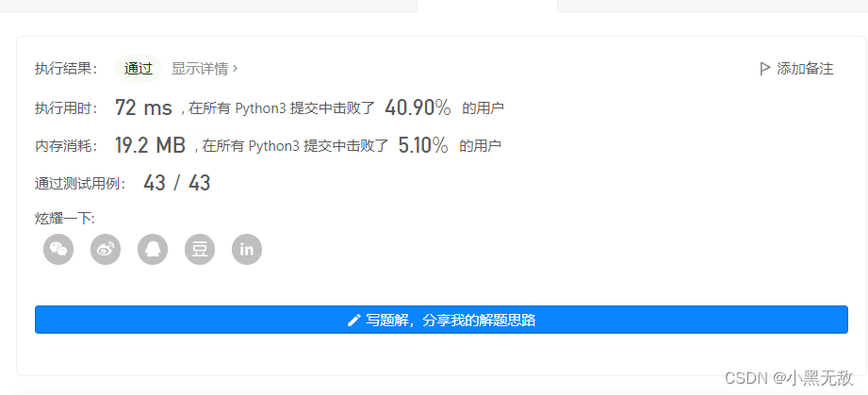Click the QQ penguin share icon
Viewport: 868px width, 395px height.
[x=153, y=249]
